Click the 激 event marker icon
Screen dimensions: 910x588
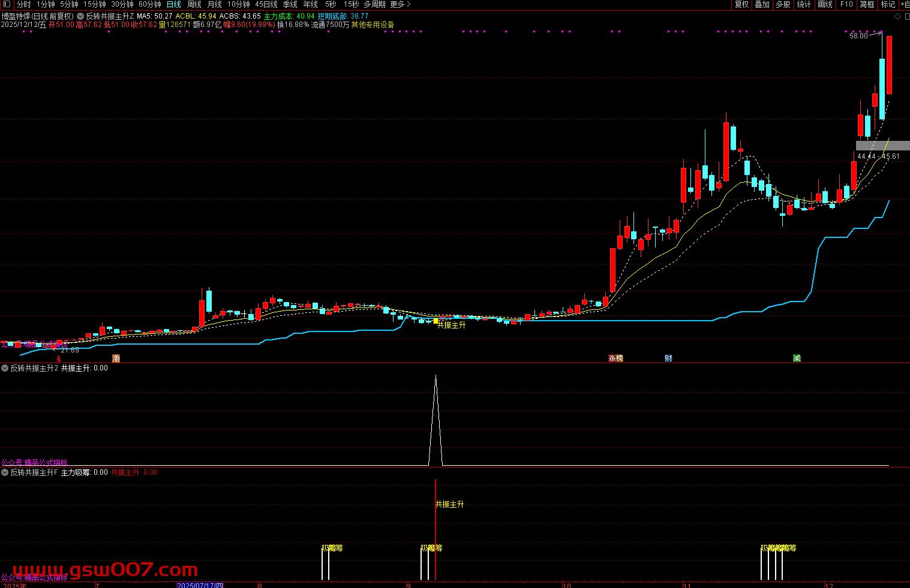116,358
